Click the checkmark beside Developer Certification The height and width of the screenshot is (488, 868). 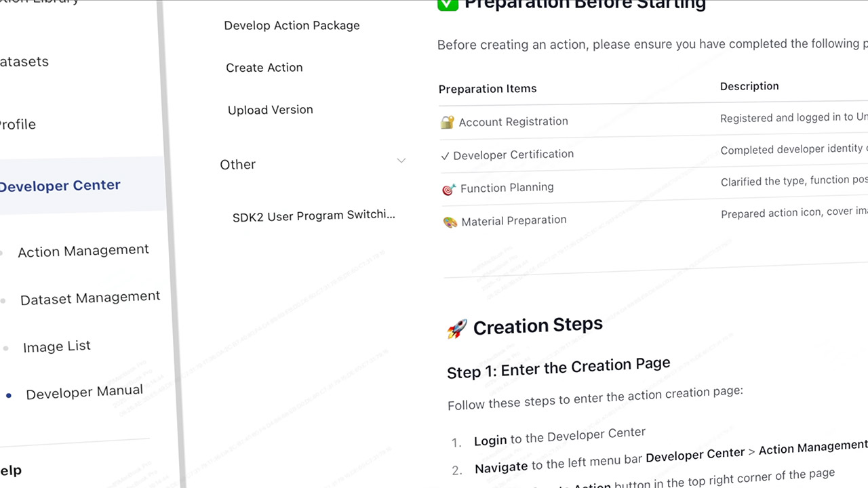445,156
